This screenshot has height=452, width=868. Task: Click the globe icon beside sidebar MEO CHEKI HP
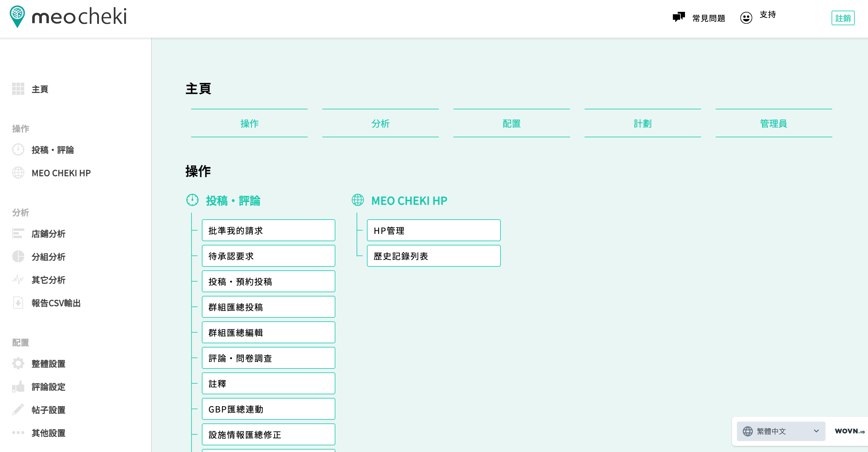point(18,173)
